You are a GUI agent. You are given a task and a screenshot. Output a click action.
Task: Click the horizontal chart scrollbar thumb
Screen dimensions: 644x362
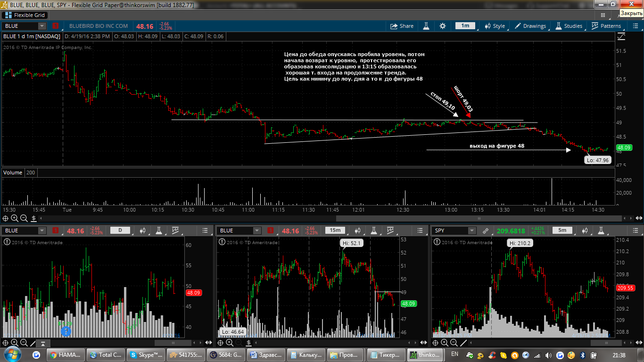point(479,218)
